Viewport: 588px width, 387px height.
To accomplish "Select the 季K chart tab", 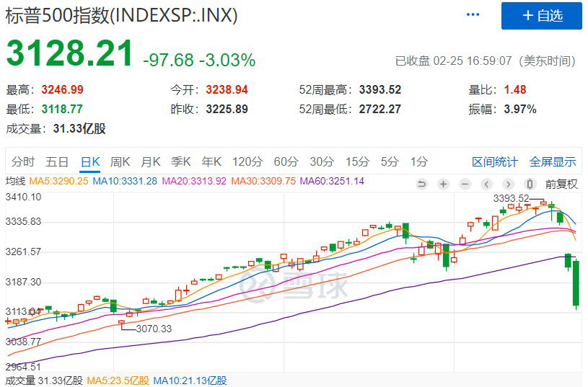I will tap(181, 162).
